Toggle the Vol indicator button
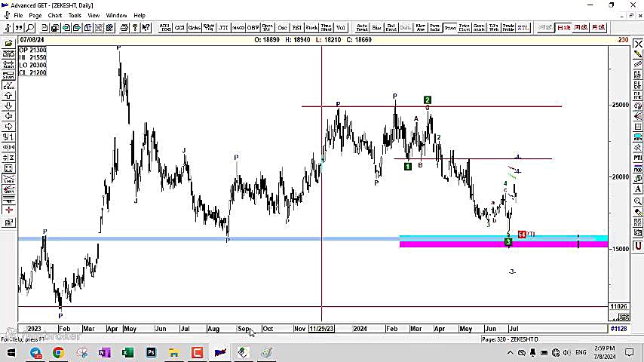The height and width of the screenshot is (362, 644). pyautogui.click(x=340, y=28)
